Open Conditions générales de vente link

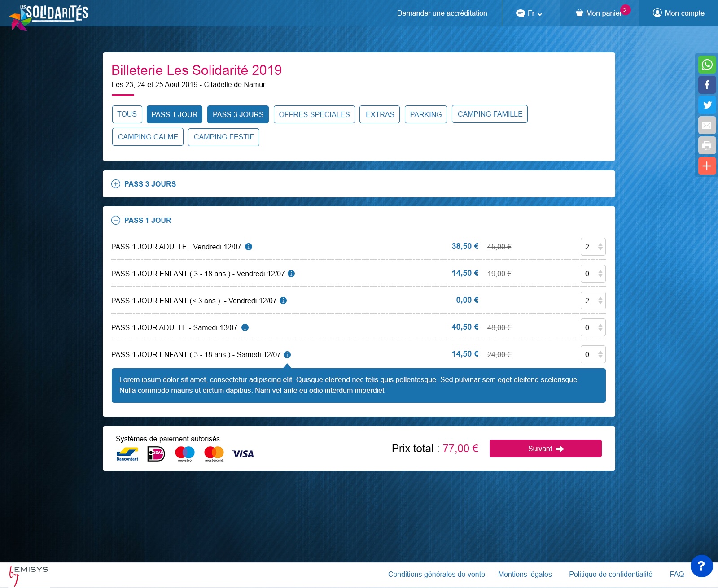tap(437, 574)
